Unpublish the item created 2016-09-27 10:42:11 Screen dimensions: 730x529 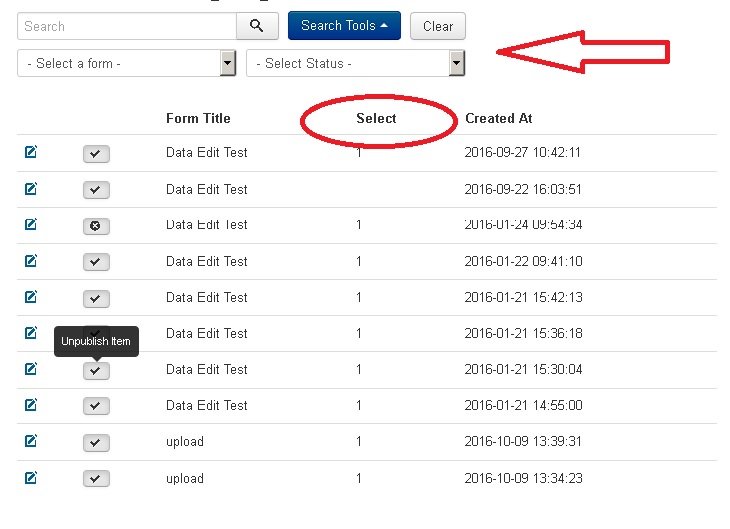click(96, 154)
